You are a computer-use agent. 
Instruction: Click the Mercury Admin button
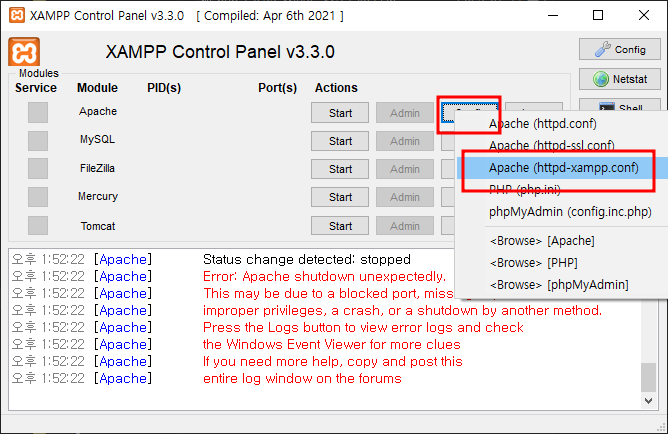tap(405, 197)
